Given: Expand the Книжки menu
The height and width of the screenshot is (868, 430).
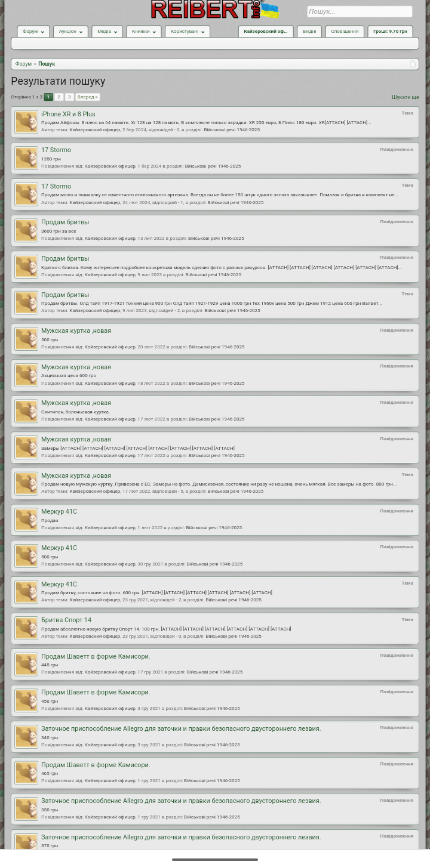Looking at the screenshot, I should point(144,32).
